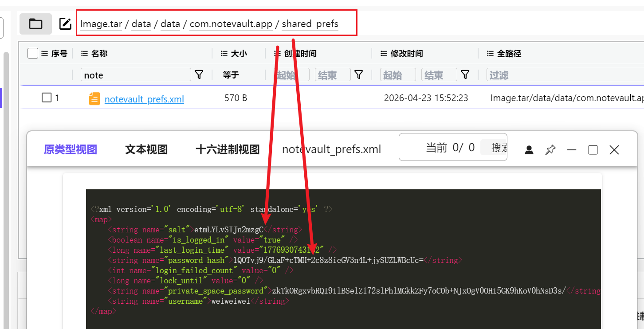Open creation time filter funnel

click(x=359, y=74)
